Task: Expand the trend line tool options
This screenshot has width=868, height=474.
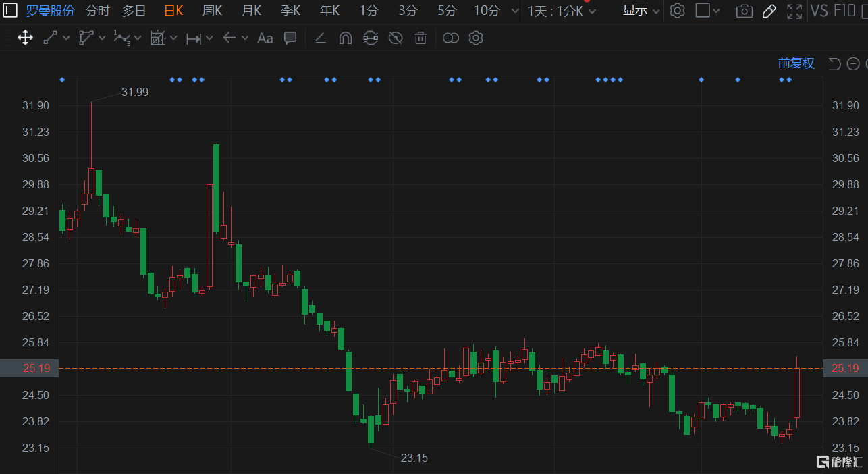Action: pyautogui.click(x=66, y=38)
